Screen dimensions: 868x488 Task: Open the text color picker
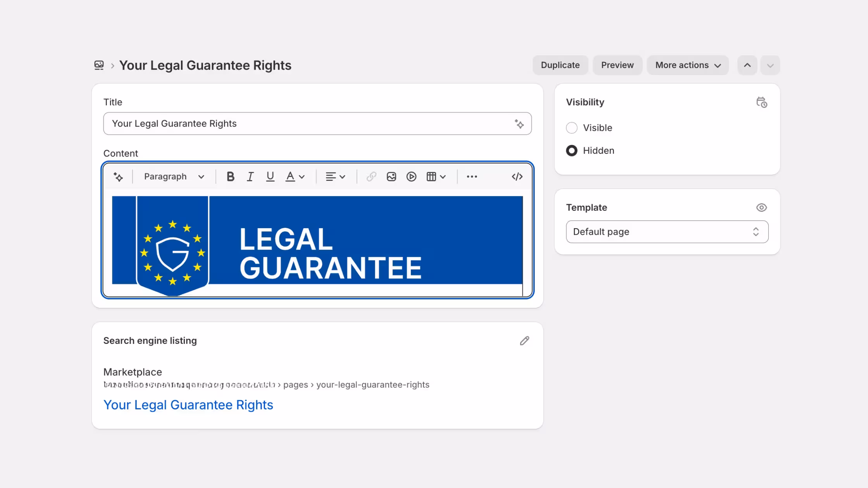[x=295, y=177]
